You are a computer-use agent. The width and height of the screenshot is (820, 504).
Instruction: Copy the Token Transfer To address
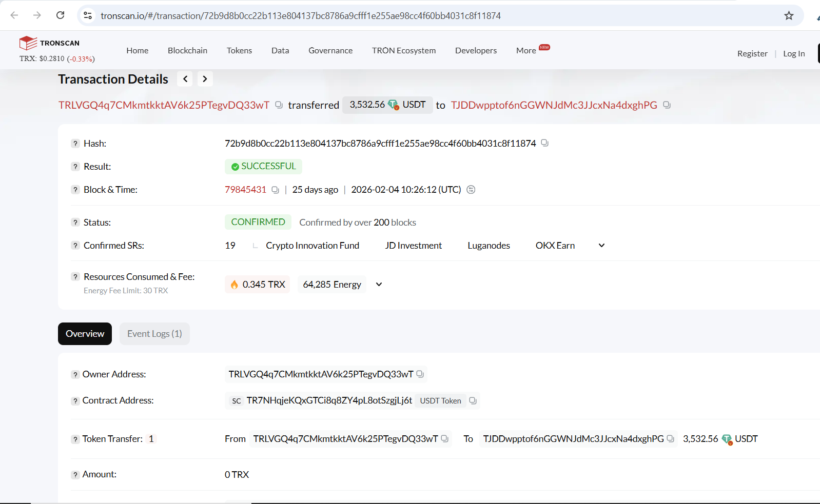[670, 439]
